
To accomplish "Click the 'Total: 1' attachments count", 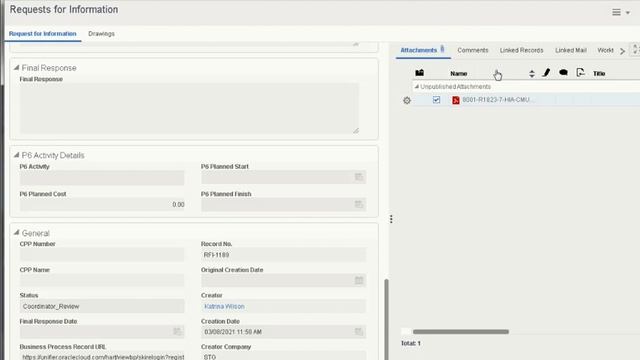I will click(411, 343).
